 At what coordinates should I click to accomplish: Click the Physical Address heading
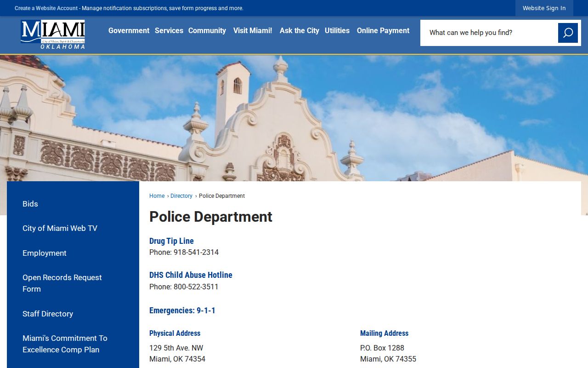[175, 333]
